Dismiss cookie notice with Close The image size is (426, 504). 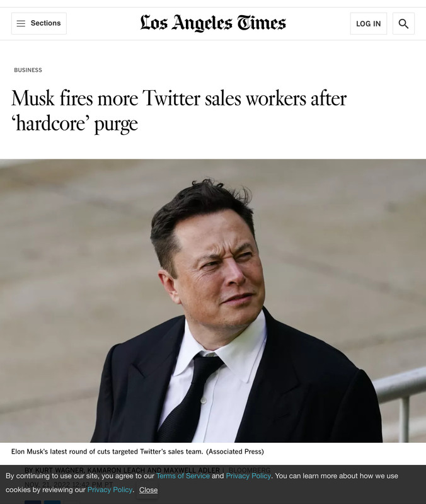click(x=148, y=490)
